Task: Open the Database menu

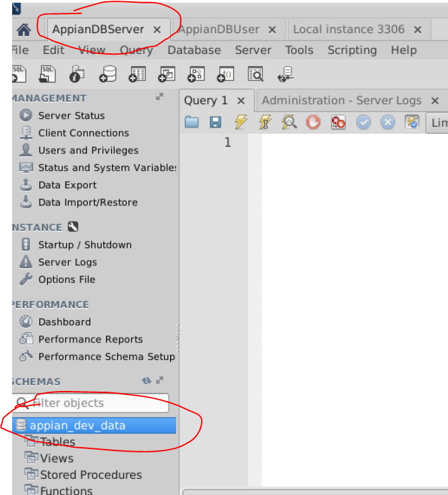Action: point(194,50)
